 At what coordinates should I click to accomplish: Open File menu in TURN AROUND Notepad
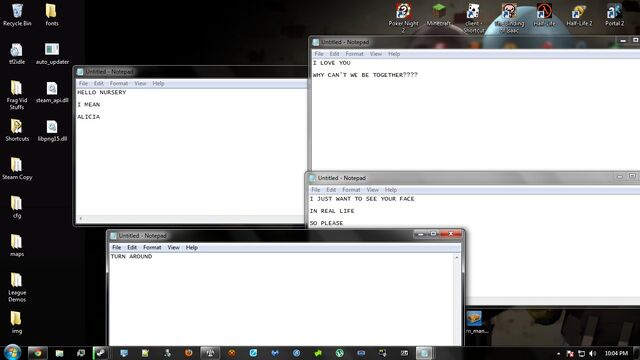[116, 247]
